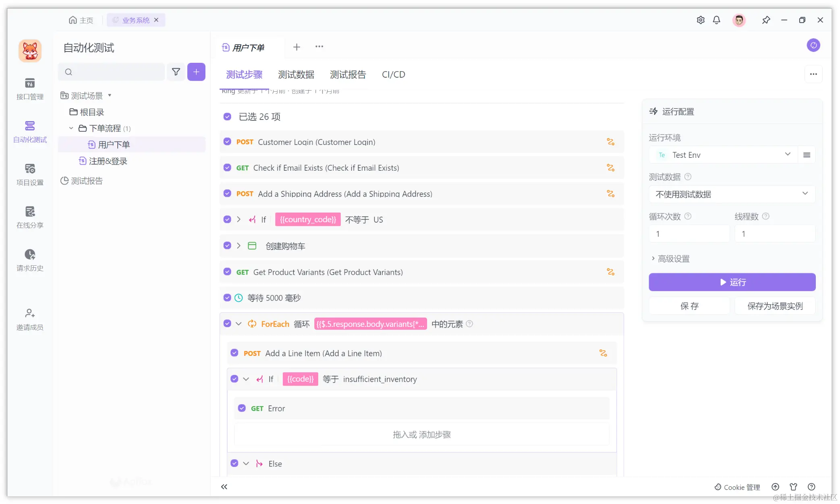
Task: Click the filter funnel icon
Action: coord(176,72)
